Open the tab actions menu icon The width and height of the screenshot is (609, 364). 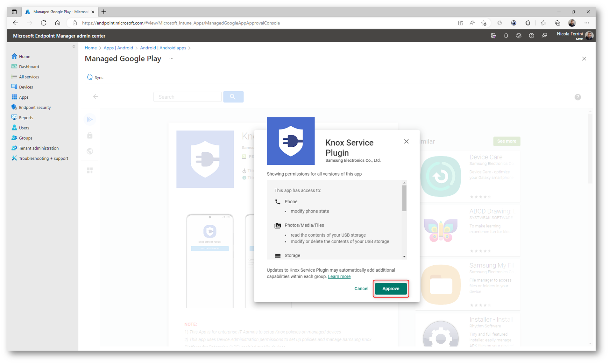pos(14,12)
